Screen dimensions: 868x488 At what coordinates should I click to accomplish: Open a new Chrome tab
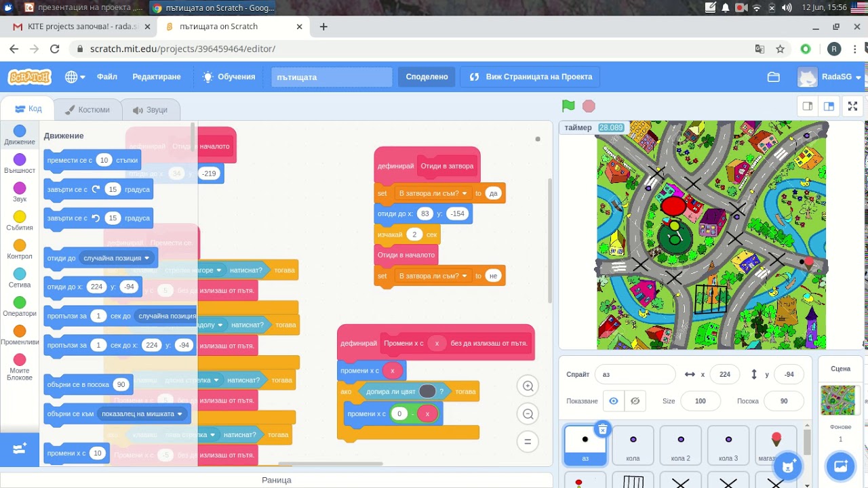[x=323, y=26]
